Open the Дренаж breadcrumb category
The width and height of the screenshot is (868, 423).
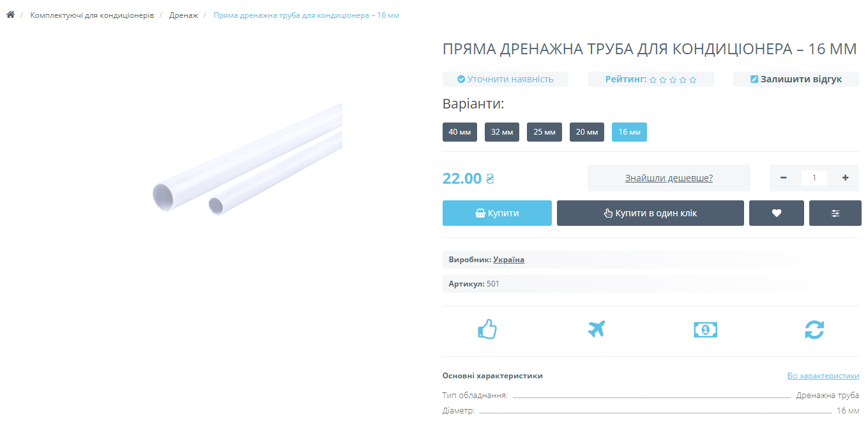click(x=183, y=15)
